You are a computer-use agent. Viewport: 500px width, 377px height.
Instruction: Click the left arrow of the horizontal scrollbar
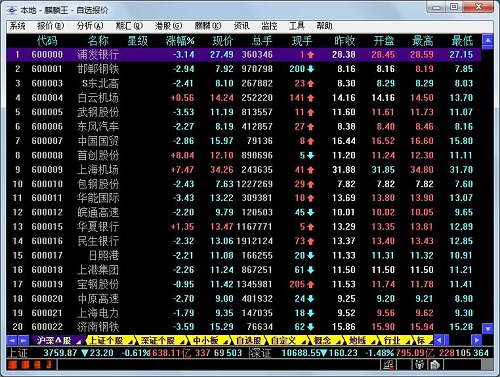coord(439,340)
